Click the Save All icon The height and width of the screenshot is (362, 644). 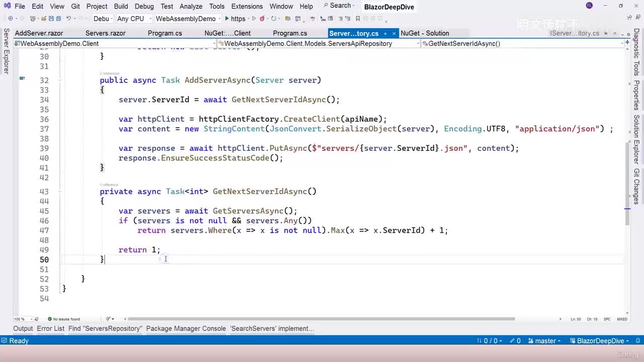(x=58, y=19)
